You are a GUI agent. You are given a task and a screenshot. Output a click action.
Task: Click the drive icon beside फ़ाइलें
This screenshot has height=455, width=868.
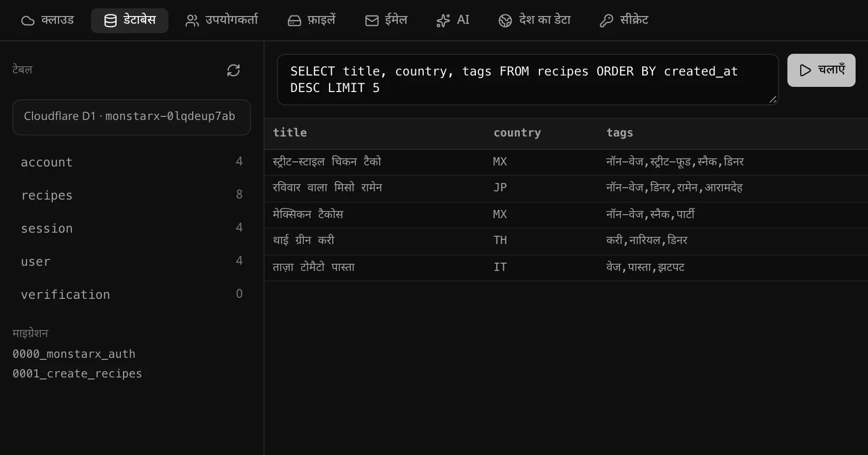point(295,21)
